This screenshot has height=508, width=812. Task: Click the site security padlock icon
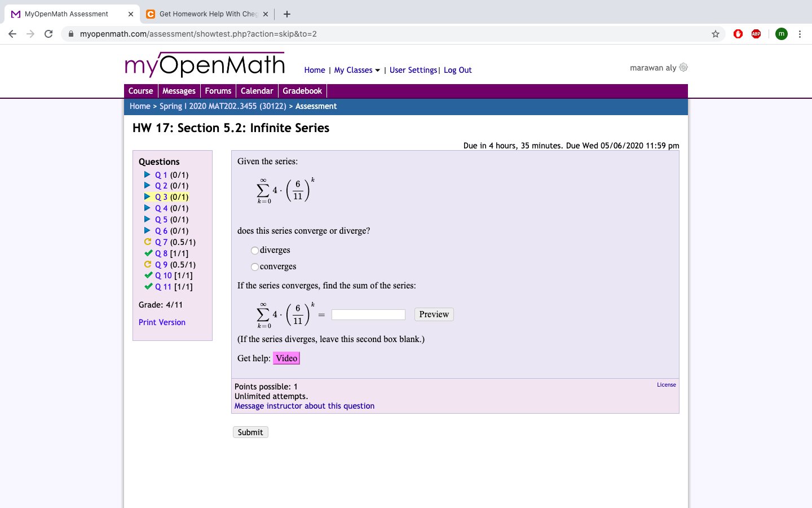tap(70, 34)
